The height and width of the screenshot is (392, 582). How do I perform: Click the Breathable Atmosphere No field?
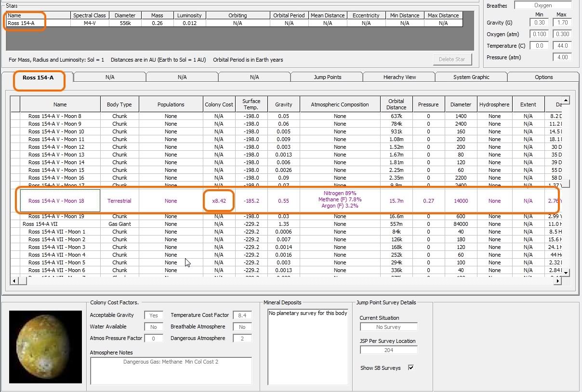coord(242,327)
